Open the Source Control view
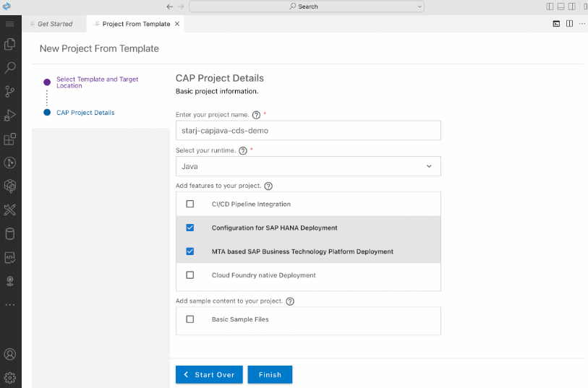 point(9,91)
